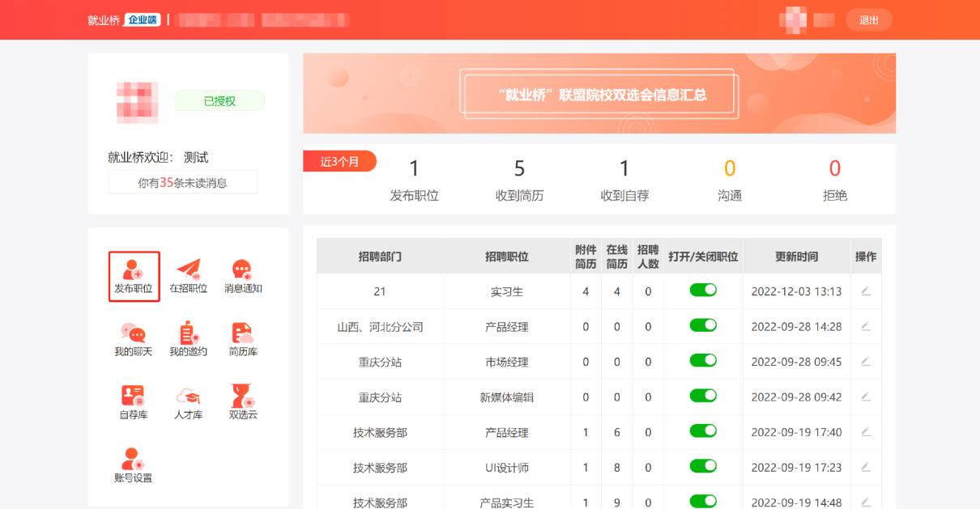This screenshot has width=980, height=509.
Task: View the 收到简历 statistic count
Action: 520,168
